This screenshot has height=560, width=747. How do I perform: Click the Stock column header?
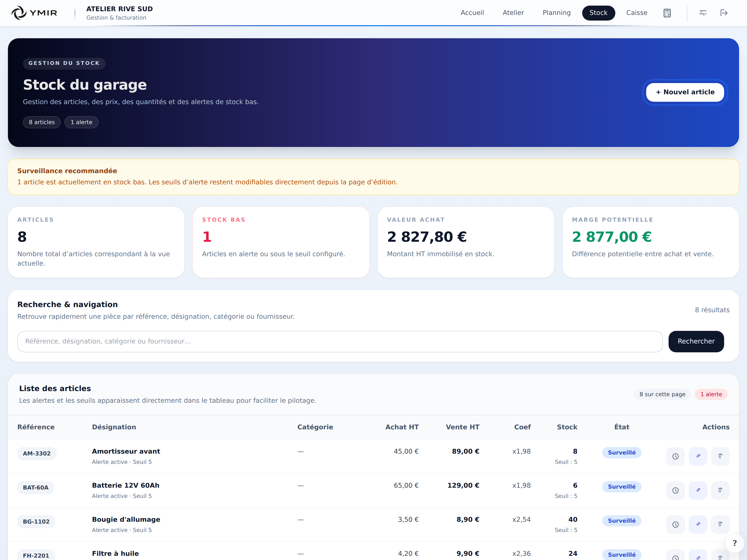[567, 427]
